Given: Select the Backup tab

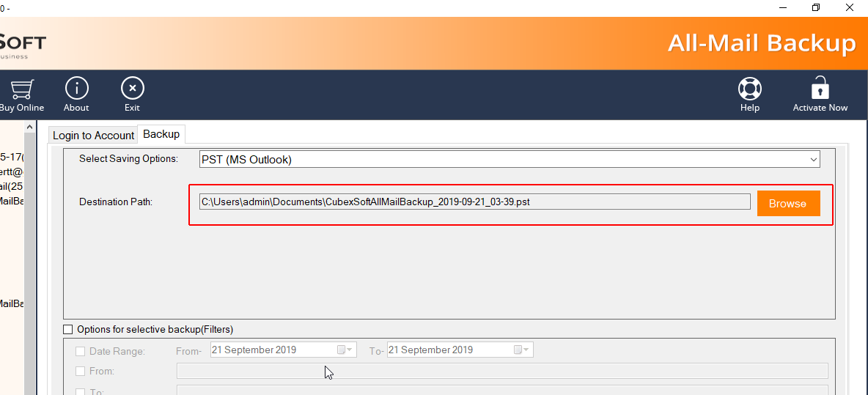Looking at the screenshot, I should pyautogui.click(x=161, y=134).
